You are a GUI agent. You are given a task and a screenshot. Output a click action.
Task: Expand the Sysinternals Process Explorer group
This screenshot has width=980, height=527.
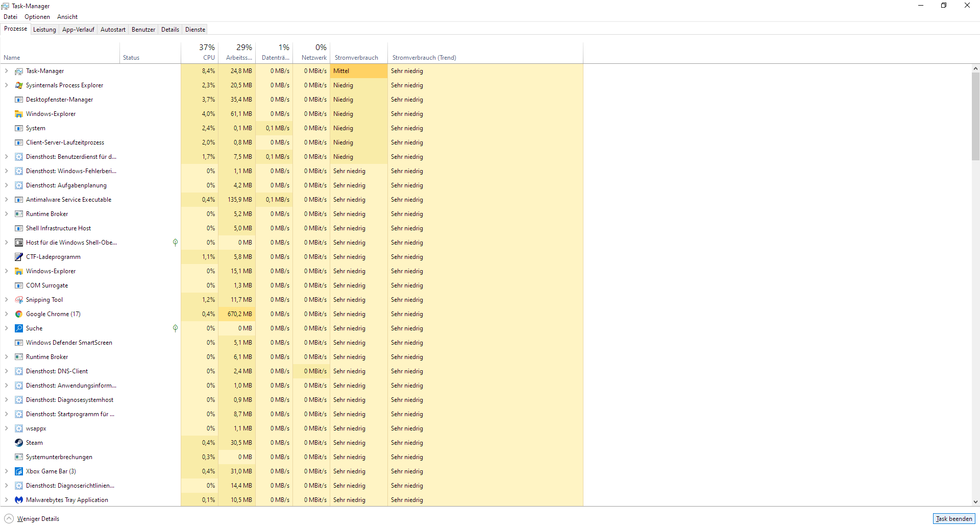pyautogui.click(x=6, y=85)
